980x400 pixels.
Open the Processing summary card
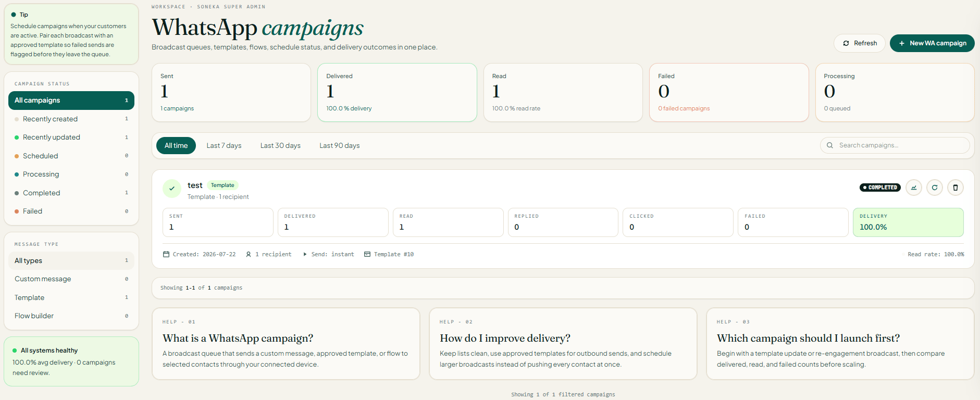click(x=895, y=93)
